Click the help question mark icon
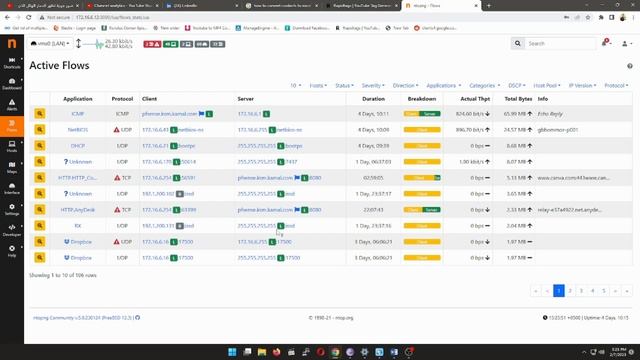640x360 pixels. click(630, 66)
